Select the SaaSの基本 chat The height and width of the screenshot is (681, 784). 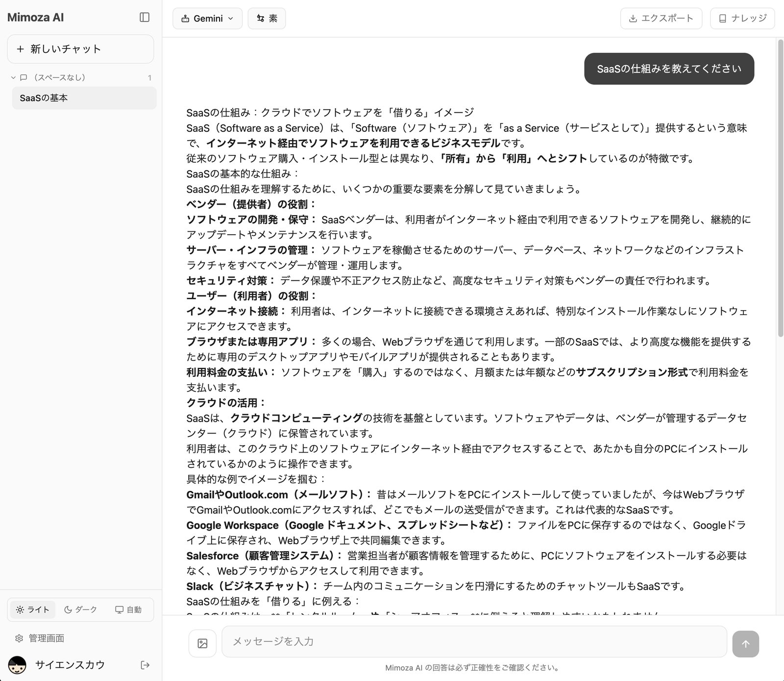[x=84, y=98]
